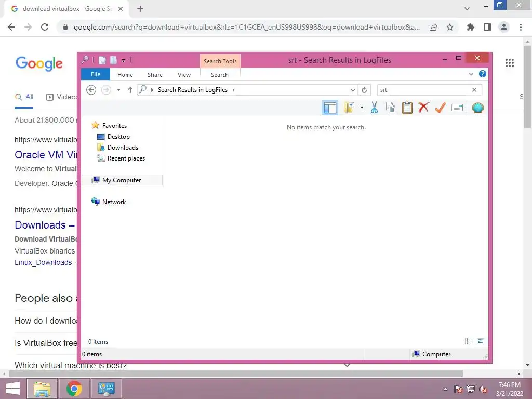Click the Google logo

pos(39,63)
